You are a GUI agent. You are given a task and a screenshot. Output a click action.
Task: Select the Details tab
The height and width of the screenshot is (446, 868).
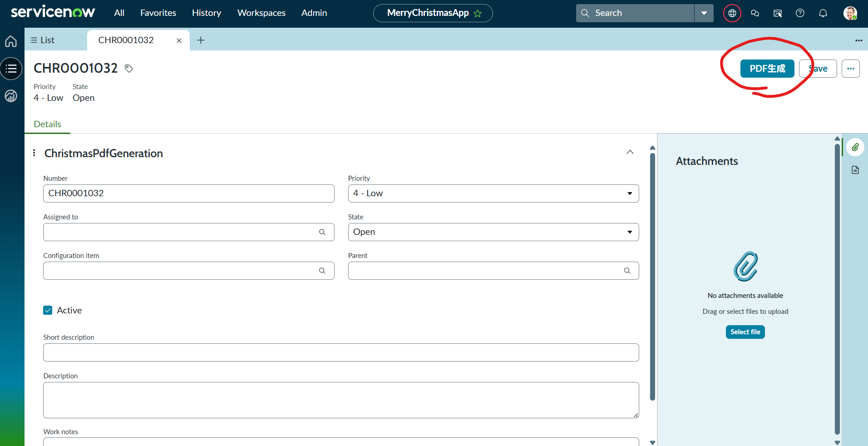[x=48, y=124]
